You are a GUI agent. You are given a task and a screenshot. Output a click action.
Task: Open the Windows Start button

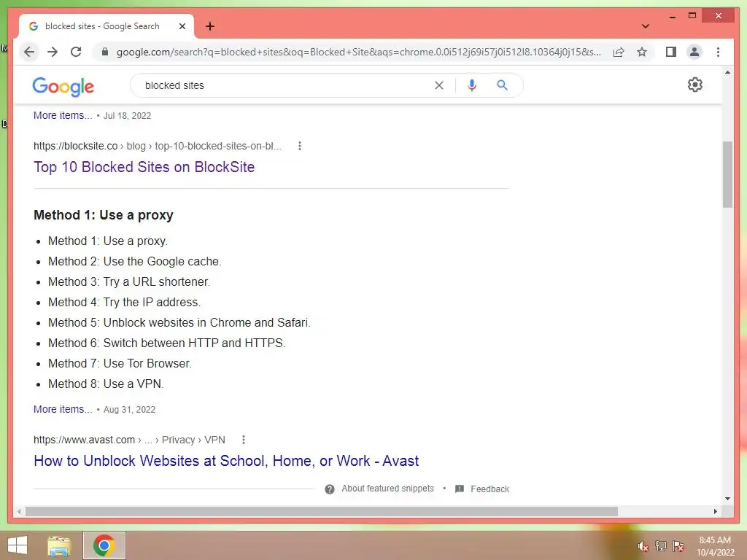click(18, 545)
